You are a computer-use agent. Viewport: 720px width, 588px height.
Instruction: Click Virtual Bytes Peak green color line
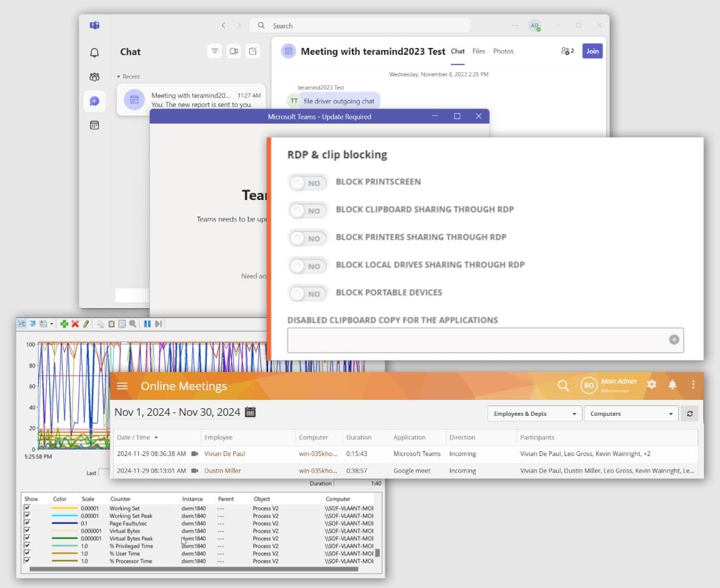(x=65, y=538)
